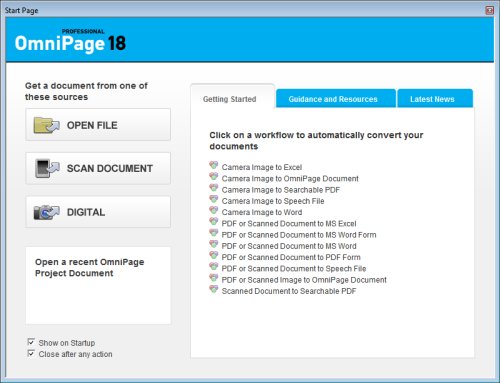Run Scanned Document to Searchable PDF workflow
The image size is (500, 383).
point(289,291)
